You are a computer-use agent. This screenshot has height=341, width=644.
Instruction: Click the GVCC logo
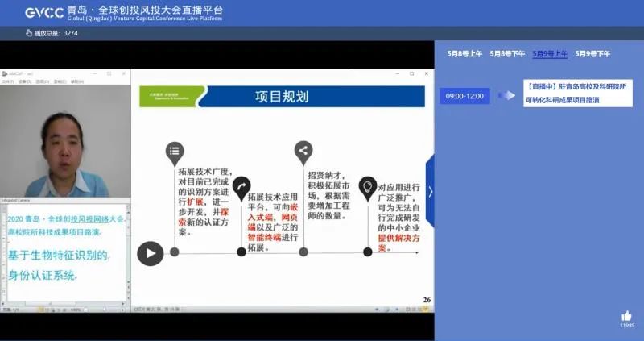[43, 13]
